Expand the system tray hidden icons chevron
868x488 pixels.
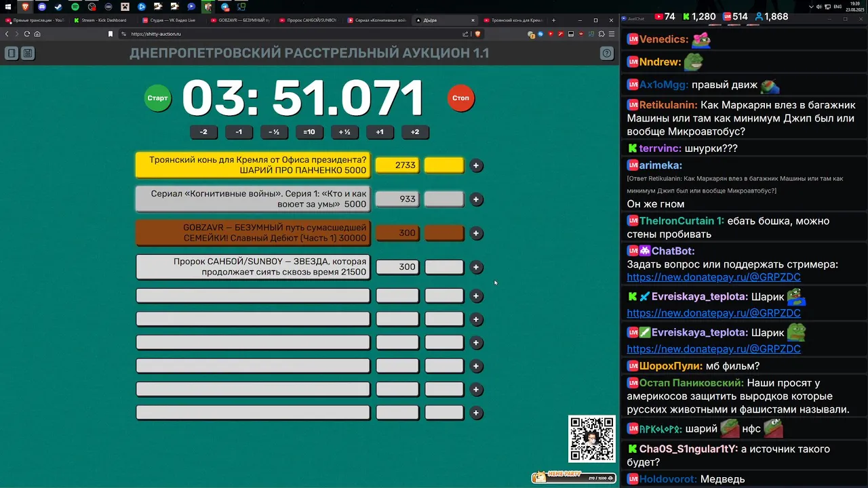click(x=811, y=7)
